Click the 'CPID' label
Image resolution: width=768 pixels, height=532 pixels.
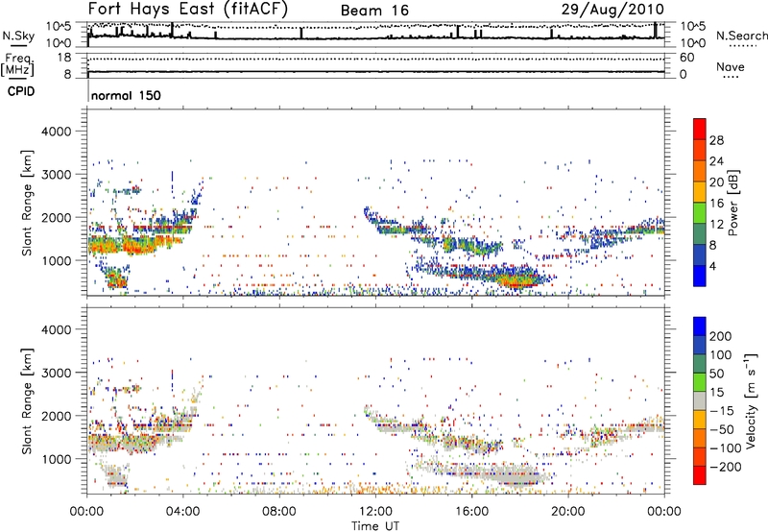(x=21, y=91)
